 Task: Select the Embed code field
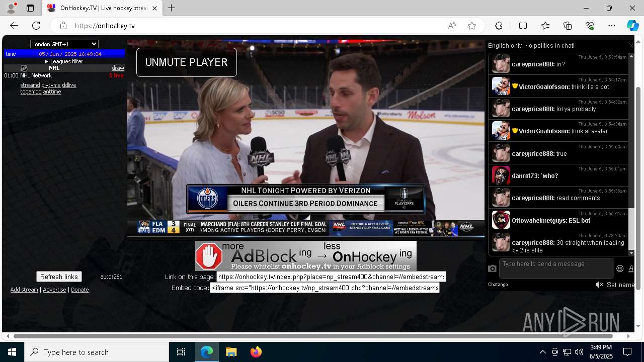click(325, 288)
